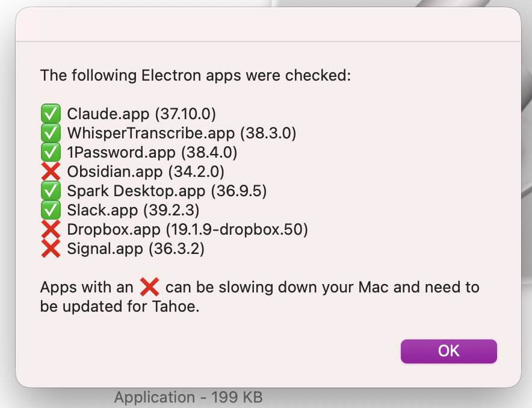The image size is (532, 408).
Task: Click the 1Password.app (38.4.0) text
Action: pos(152,152)
